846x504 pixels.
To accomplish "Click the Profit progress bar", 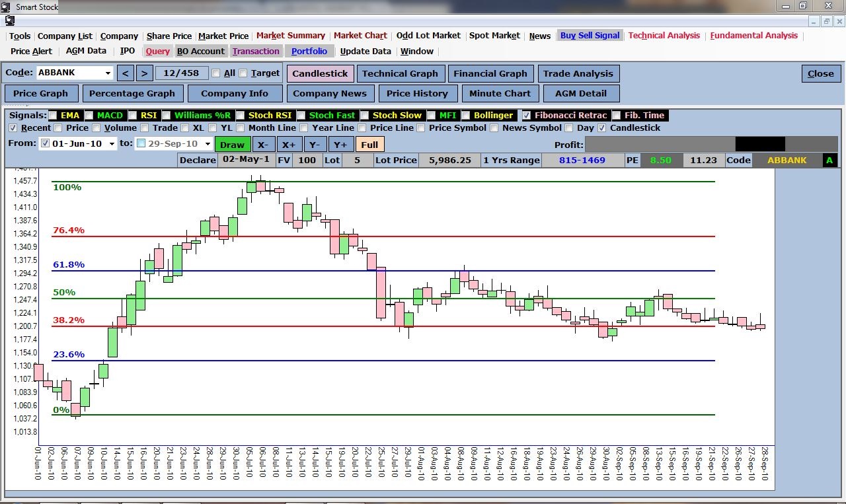I will (711, 144).
